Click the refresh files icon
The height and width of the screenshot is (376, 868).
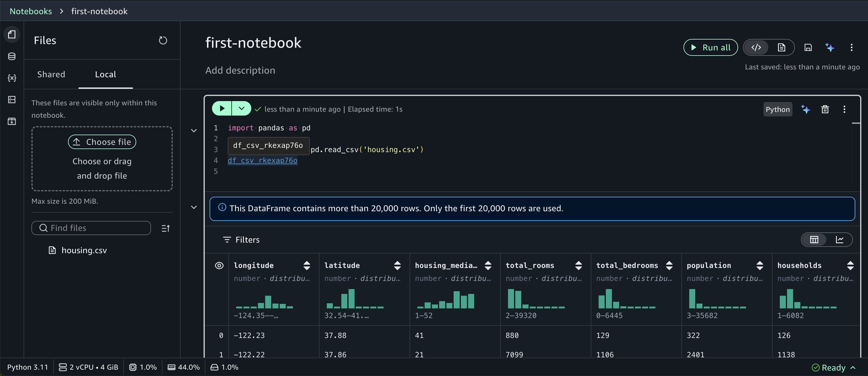(163, 40)
